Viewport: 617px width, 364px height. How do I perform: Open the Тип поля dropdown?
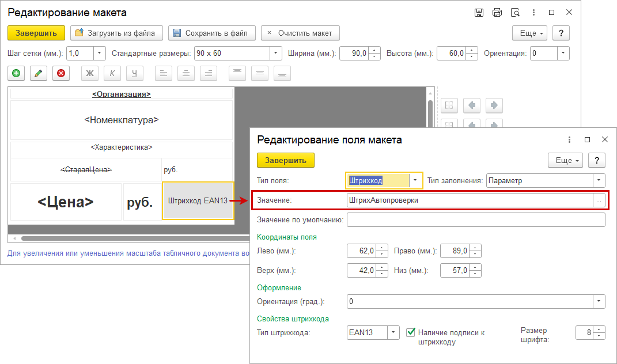tap(415, 180)
